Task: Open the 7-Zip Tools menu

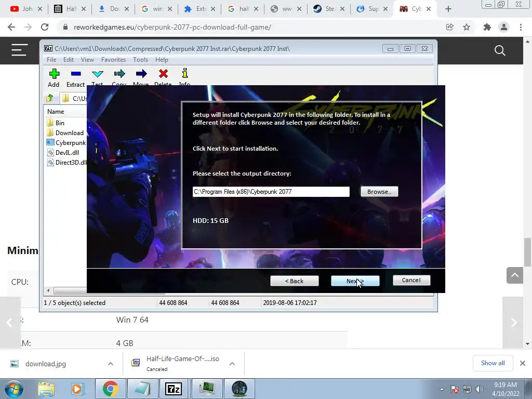Action: [x=140, y=60]
